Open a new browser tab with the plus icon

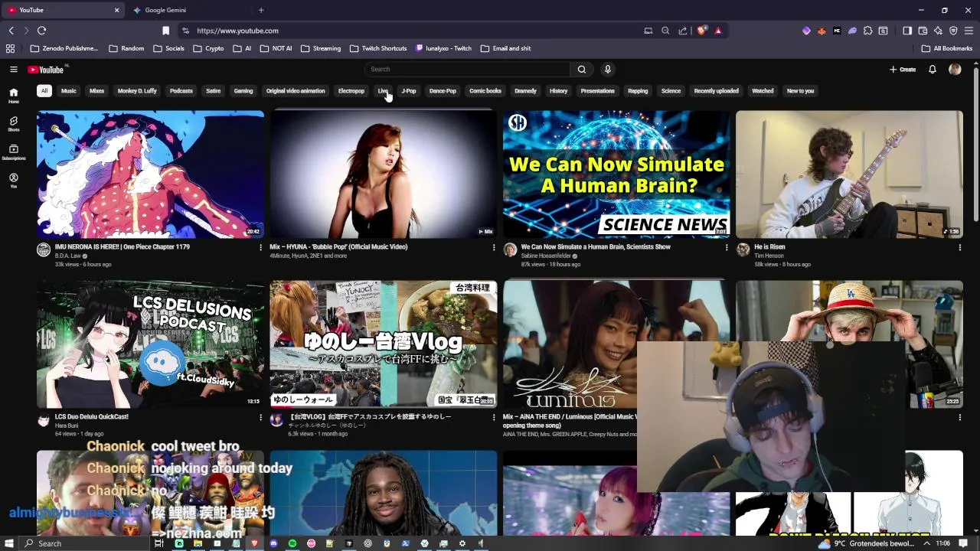[x=261, y=10]
